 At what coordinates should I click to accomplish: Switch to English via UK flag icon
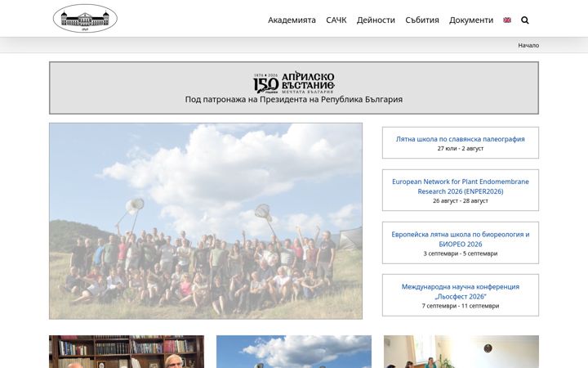[x=507, y=20]
